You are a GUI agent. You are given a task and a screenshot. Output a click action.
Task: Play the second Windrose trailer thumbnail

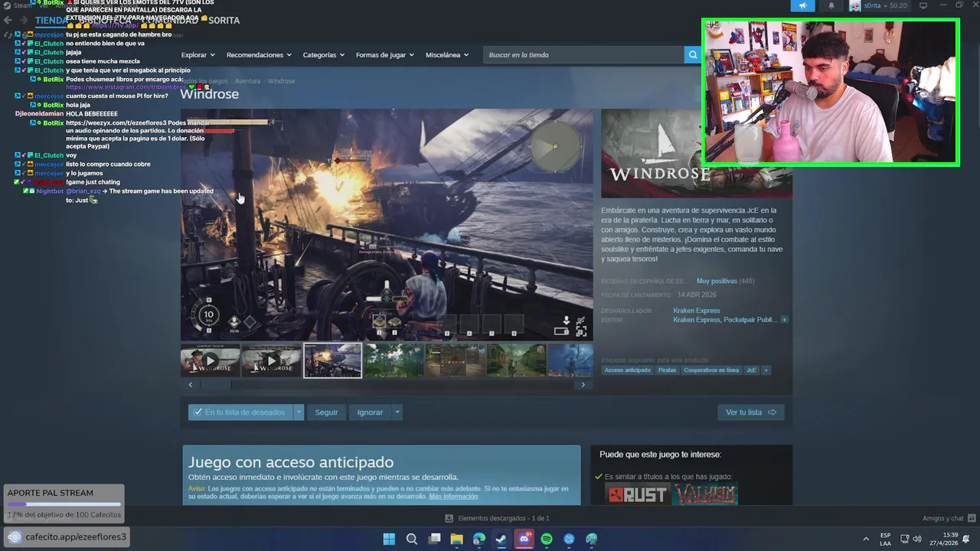(x=271, y=360)
